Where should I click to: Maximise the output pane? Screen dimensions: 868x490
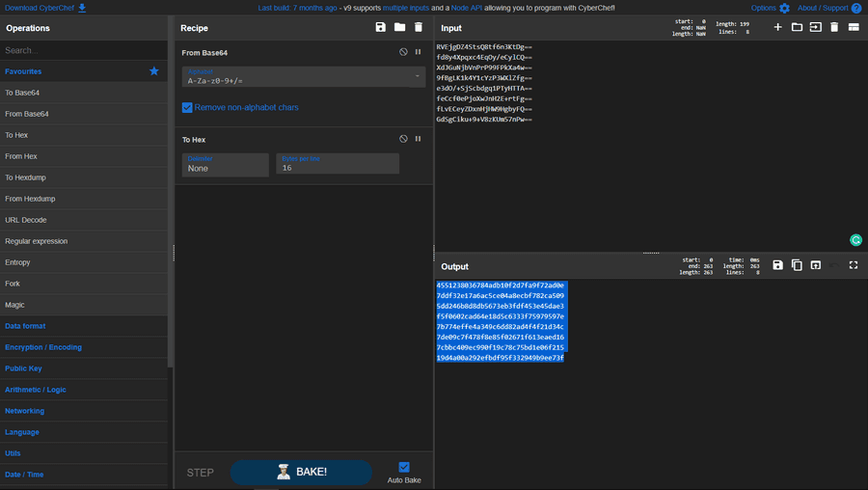coord(854,265)
